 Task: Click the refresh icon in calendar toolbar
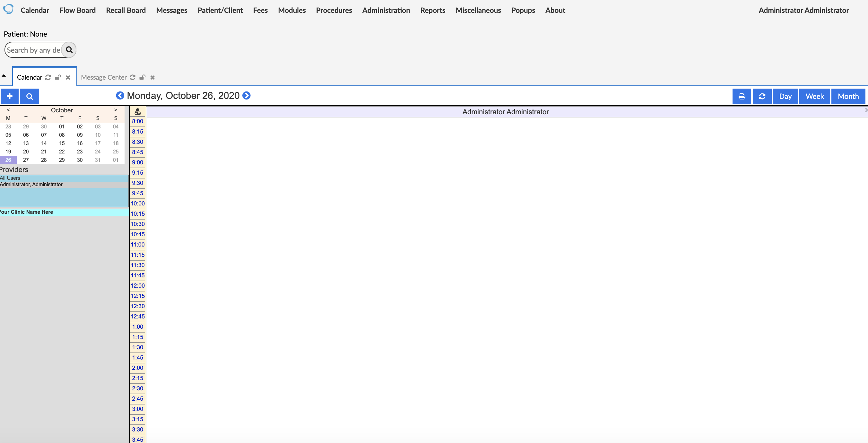[x=762, y=96]
